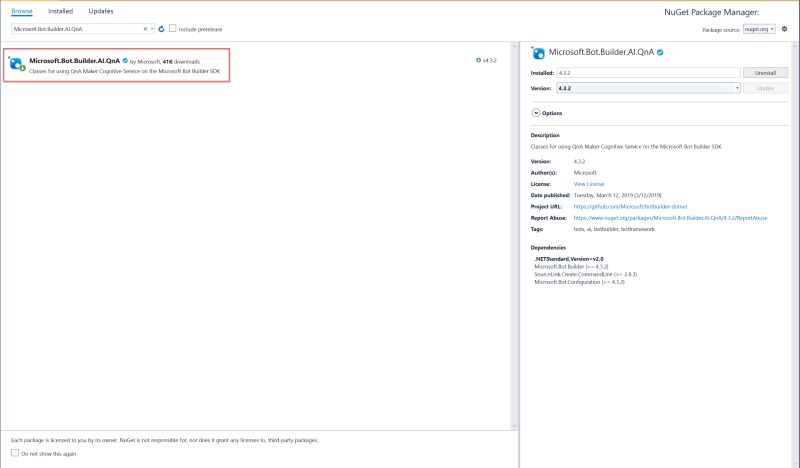Click the tags text bots, ai, botbuilder

click(x=614, y=229)
